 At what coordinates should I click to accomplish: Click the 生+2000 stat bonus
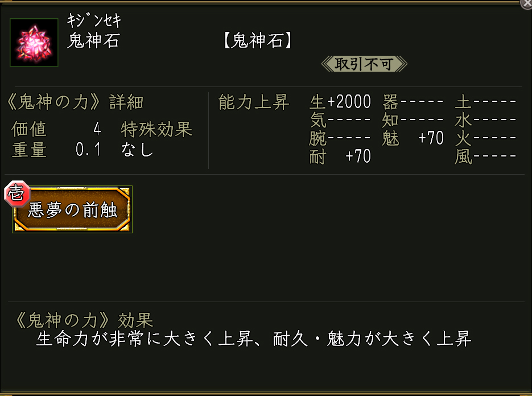[x=340, y=102]
